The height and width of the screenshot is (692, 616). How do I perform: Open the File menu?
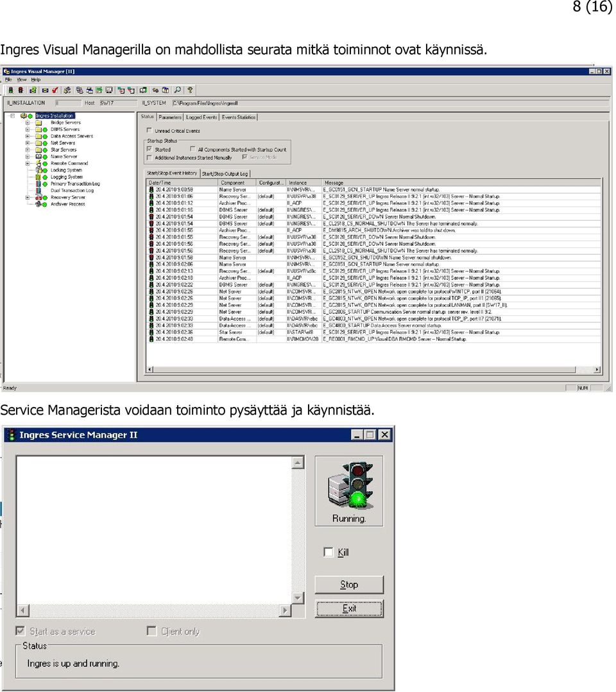coord(8,80)
